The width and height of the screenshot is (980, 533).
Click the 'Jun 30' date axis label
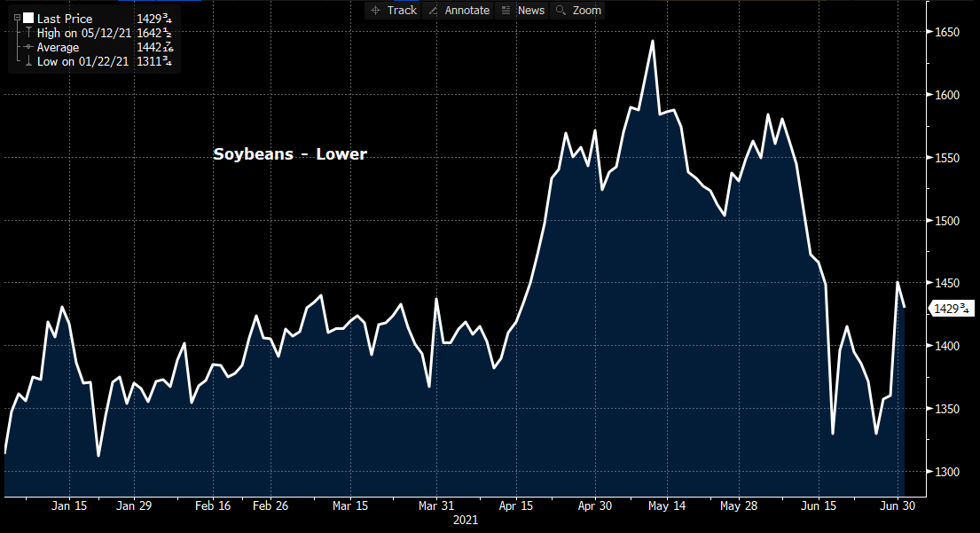pos(896,506)
